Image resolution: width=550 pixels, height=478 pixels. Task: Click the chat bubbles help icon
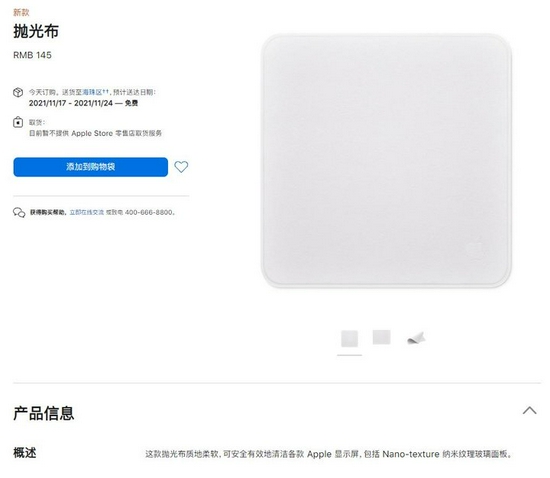click(x=19, y=213)
